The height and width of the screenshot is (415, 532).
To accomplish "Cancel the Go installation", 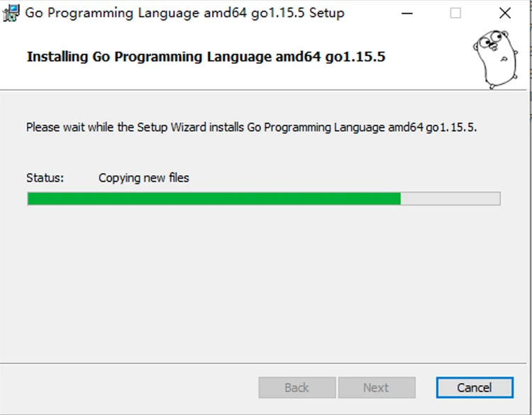I will [x=475, y=387].
